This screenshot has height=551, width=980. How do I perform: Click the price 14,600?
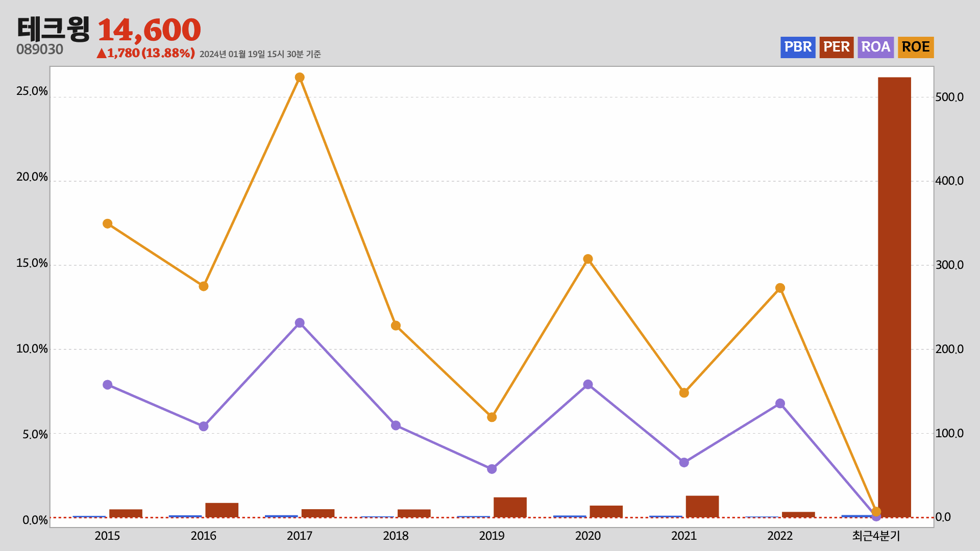(149, 30)
